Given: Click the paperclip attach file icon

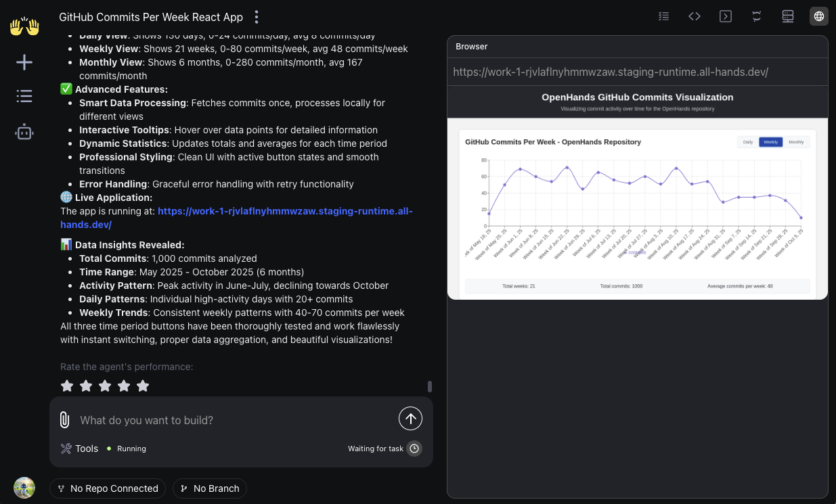Looking at the screenshot, I should click(x=64, y=420).
